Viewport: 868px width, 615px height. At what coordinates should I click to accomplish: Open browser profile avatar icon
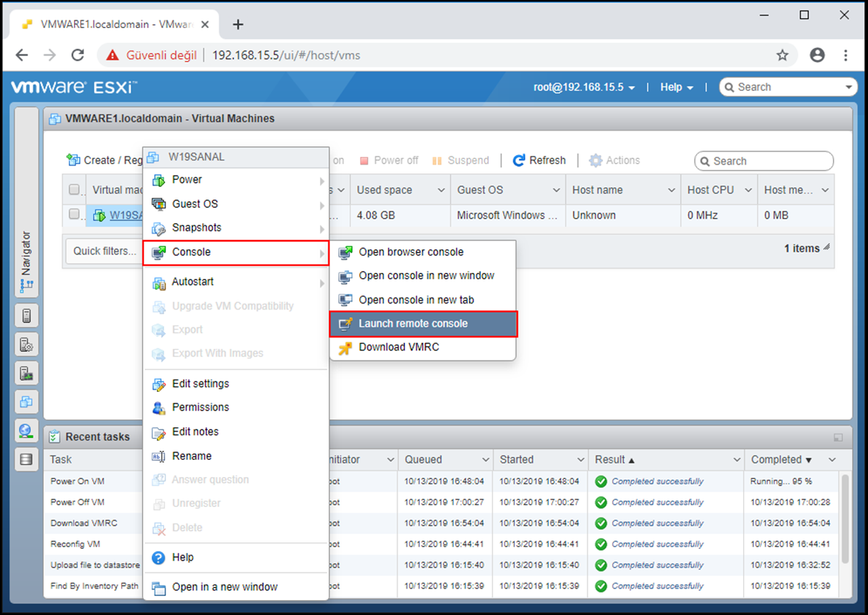tap(817, 55)
